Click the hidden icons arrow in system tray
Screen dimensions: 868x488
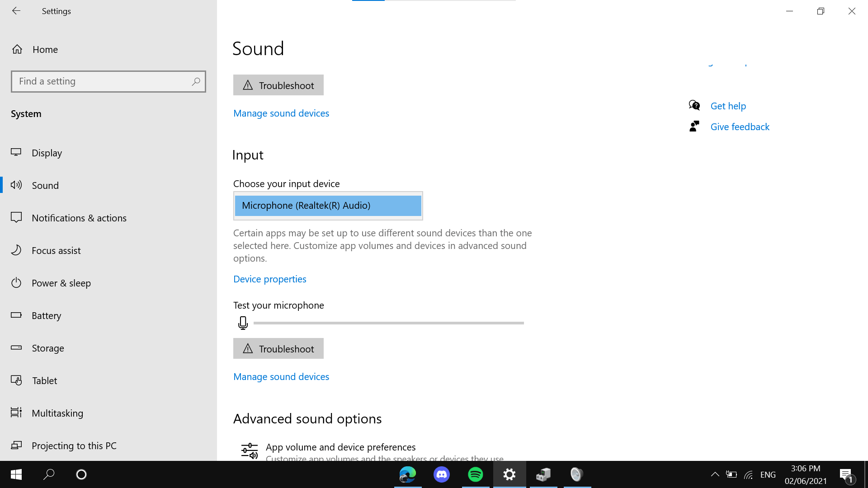(715, 474)
